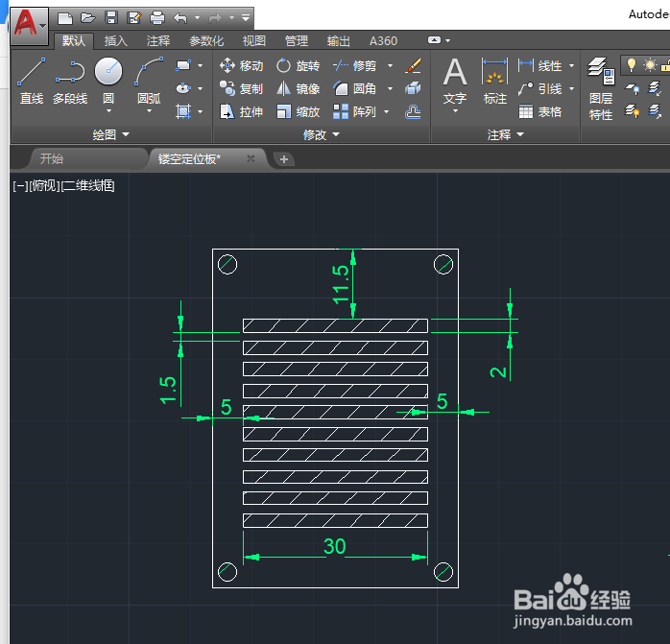Insert a Table (表格)
The height and width of the screenshot is (644, 670).
[540, 112]
